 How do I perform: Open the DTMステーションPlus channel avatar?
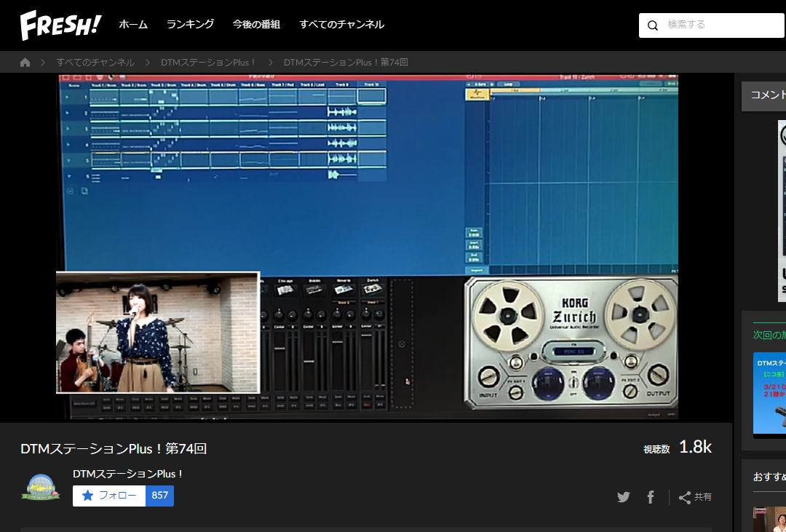pyautogui.click(x=41, y=487)
